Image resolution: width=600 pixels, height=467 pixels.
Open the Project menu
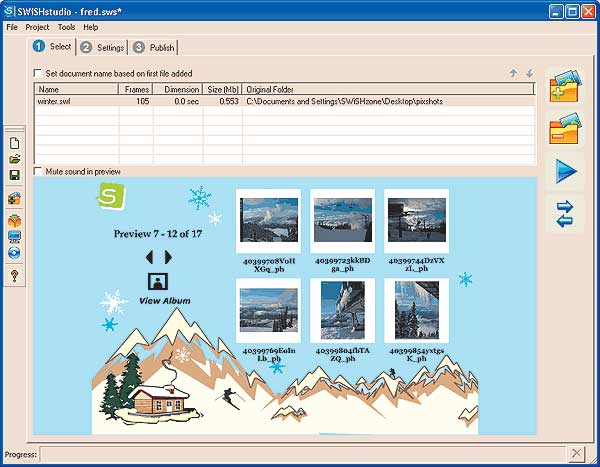(37, 27)
